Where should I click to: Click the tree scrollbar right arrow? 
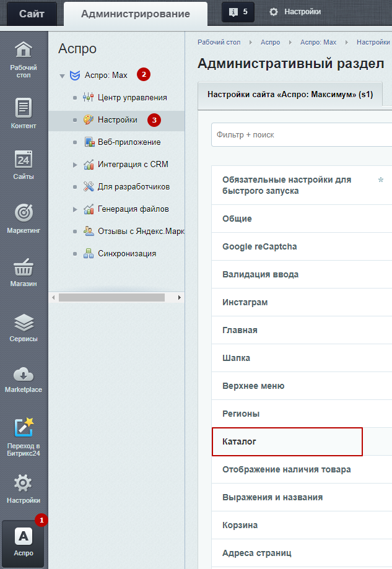(x=180, y=298)
